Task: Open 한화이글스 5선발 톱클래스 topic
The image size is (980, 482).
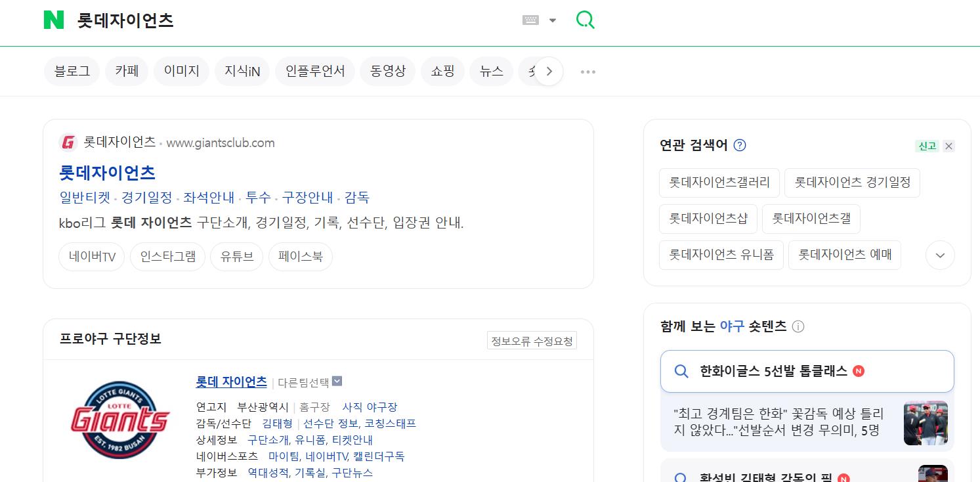Action: click(807, 371)
